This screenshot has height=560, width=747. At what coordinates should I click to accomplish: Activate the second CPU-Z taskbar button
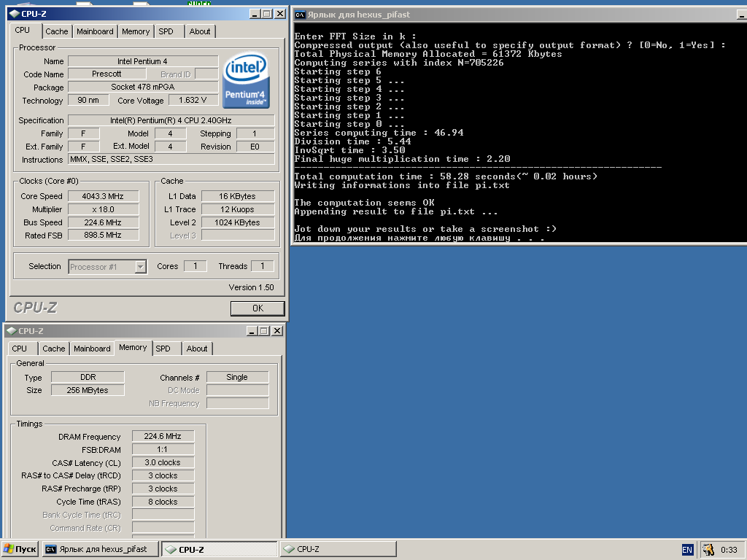(x=338, y=549)
